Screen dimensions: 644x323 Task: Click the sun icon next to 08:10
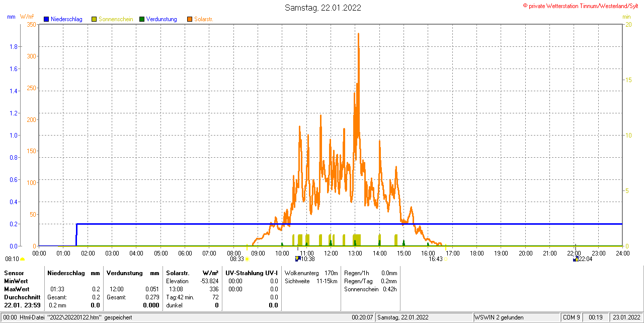click(23, 259)
